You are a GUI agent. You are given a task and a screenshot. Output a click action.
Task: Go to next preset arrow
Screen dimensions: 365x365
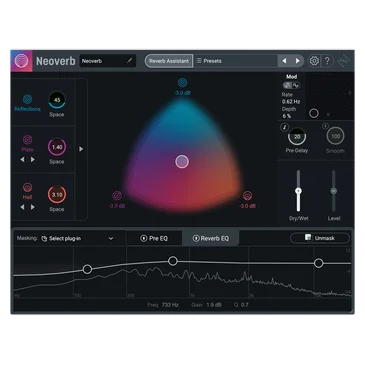pos(297,61)
